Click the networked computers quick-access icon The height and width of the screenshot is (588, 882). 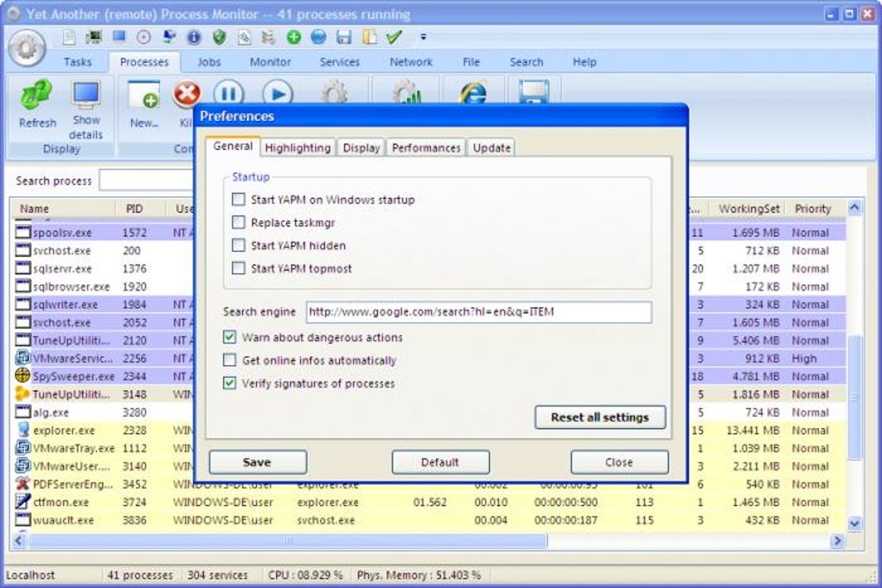(169, 38)
